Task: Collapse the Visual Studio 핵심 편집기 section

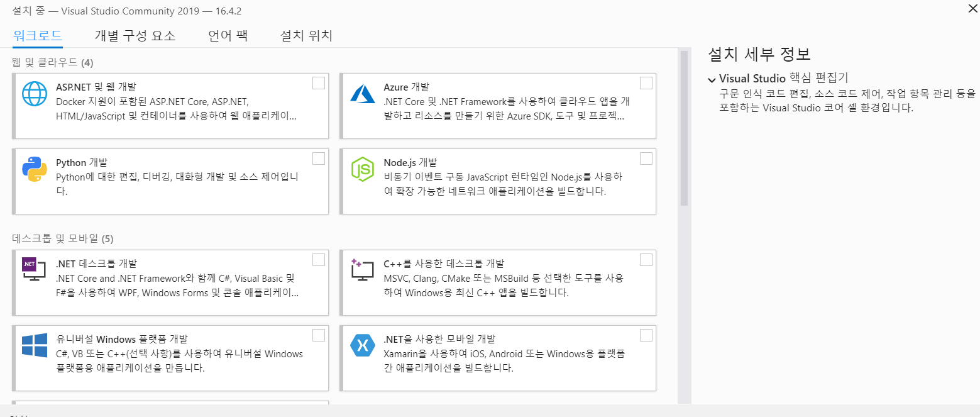Action: (x=712, y=80)
